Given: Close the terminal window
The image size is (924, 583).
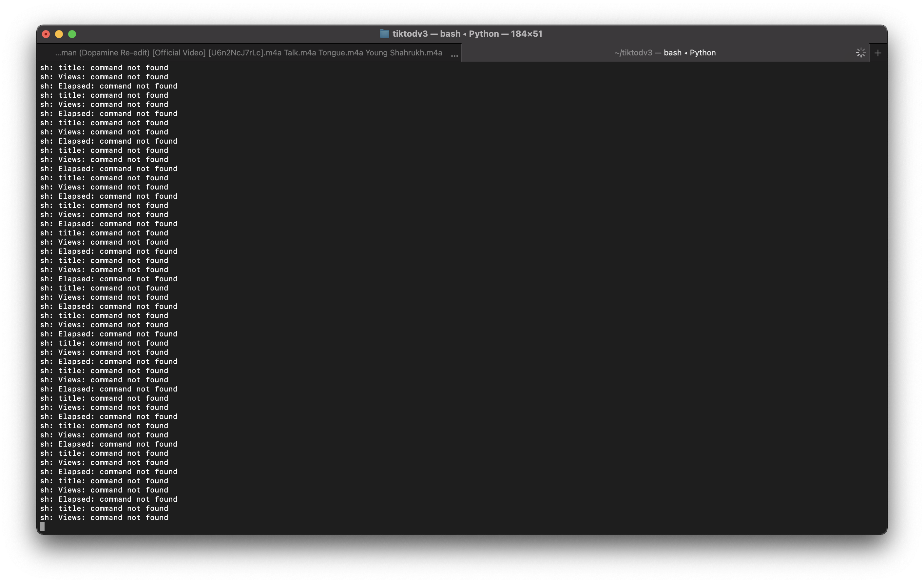Looking at the screenshot, I should (x=46, y=34).
